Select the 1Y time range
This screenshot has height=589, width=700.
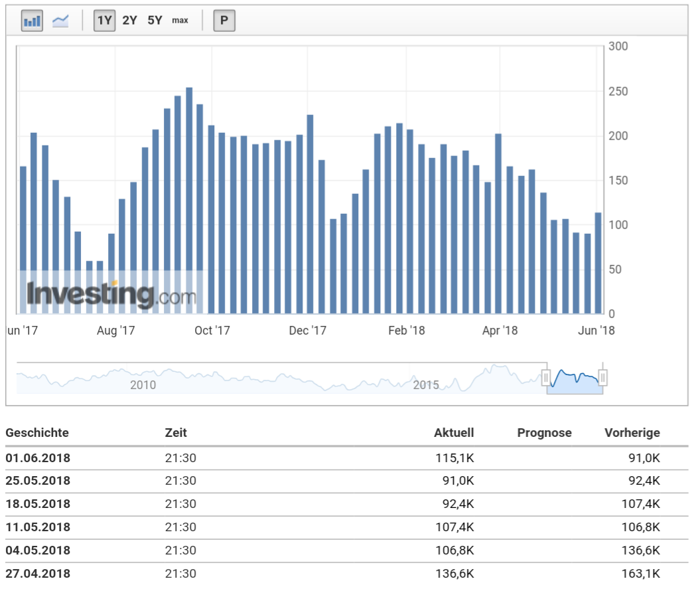[x=104, y=21]
